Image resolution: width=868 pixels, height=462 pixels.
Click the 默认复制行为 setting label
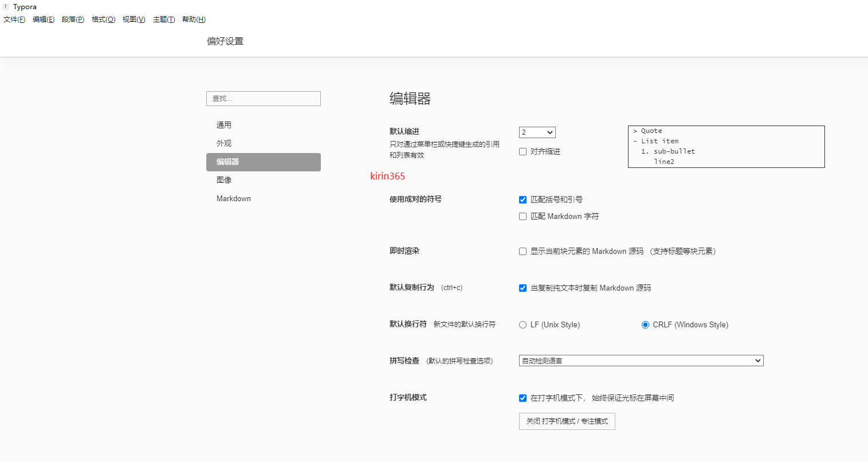coord(412,287)
